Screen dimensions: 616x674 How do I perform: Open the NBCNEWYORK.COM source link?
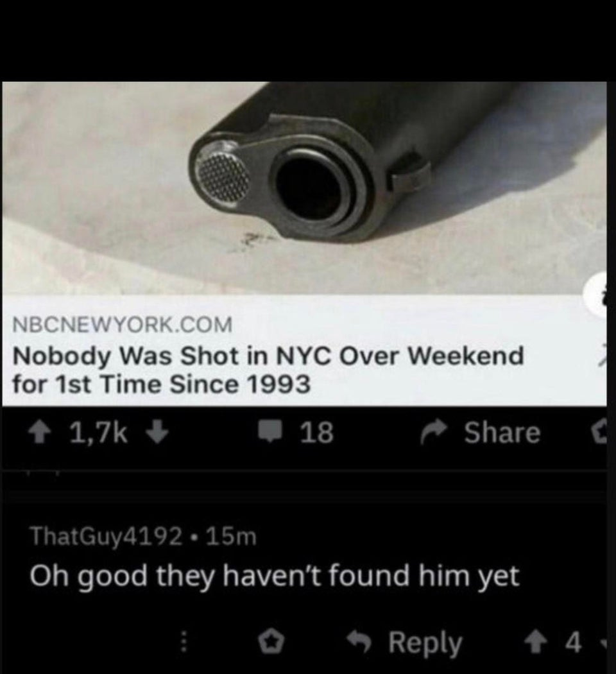(x=123, y=324)
